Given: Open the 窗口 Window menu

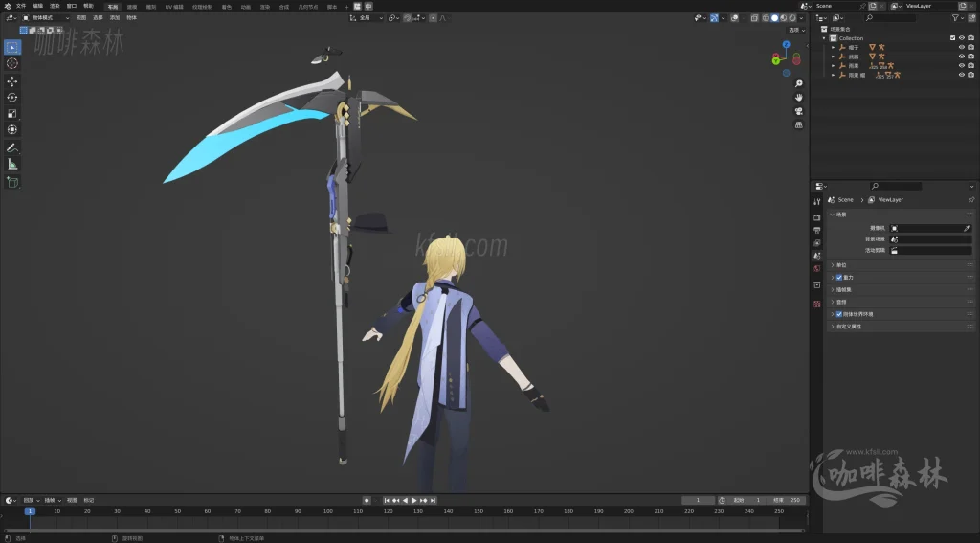Looking at the screenshot, I should 72,6.
